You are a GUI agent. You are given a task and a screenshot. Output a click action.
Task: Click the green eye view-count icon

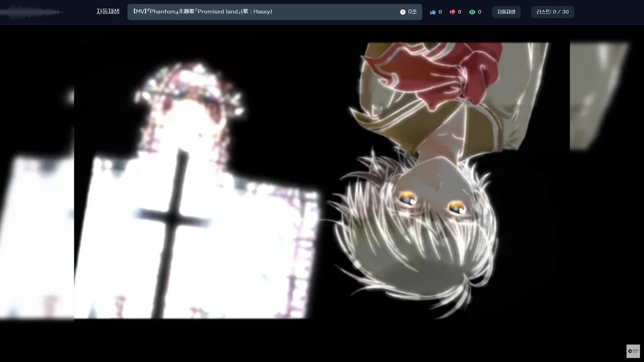tap(472, 12)
